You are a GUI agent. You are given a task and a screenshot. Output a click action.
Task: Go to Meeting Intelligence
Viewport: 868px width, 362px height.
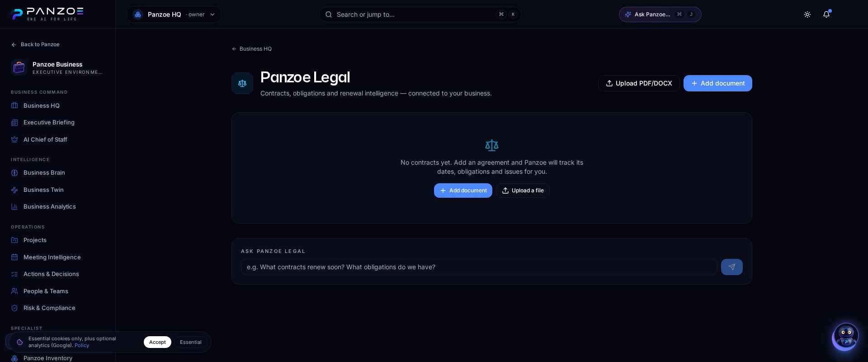click(x=57, y=257)
